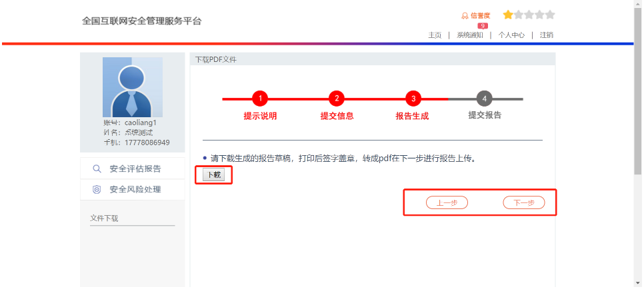Select step 1 circle 提示说明
The height and width of the screenshot is (303, 644).
coord(260,99)
